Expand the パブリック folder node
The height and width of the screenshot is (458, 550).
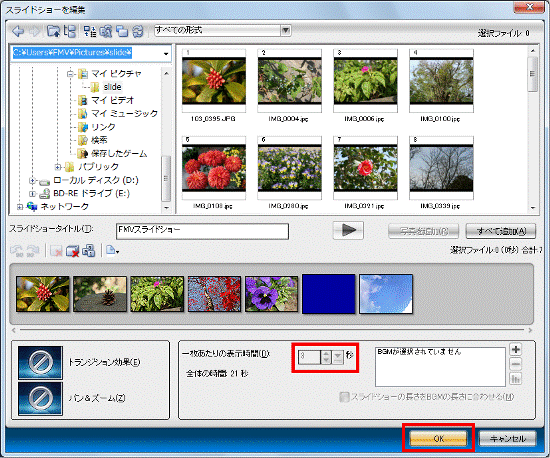(x=58, y=167)
